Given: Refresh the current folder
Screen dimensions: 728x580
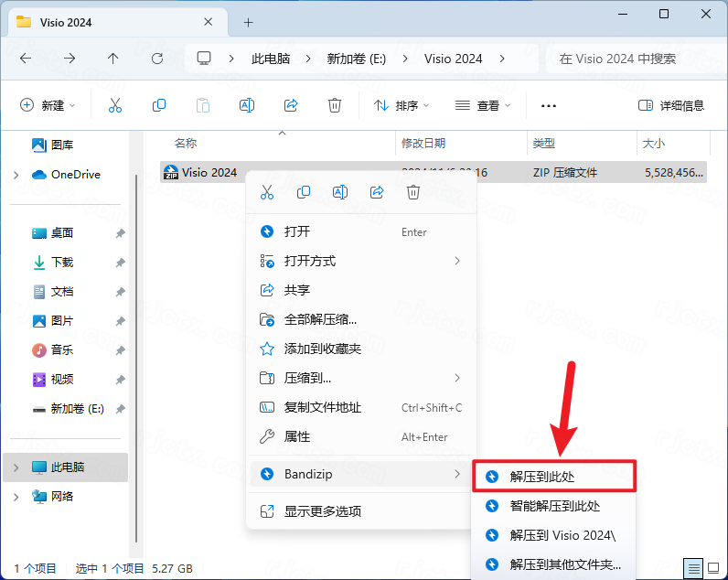Looking at the screenshot, I should [x=157, y=59].
